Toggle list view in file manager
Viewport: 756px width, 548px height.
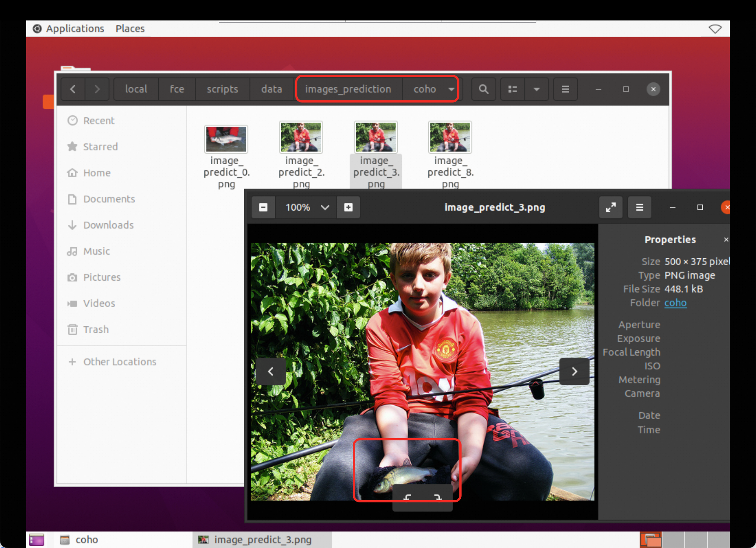pyautogui.click(x=512, y=89)
